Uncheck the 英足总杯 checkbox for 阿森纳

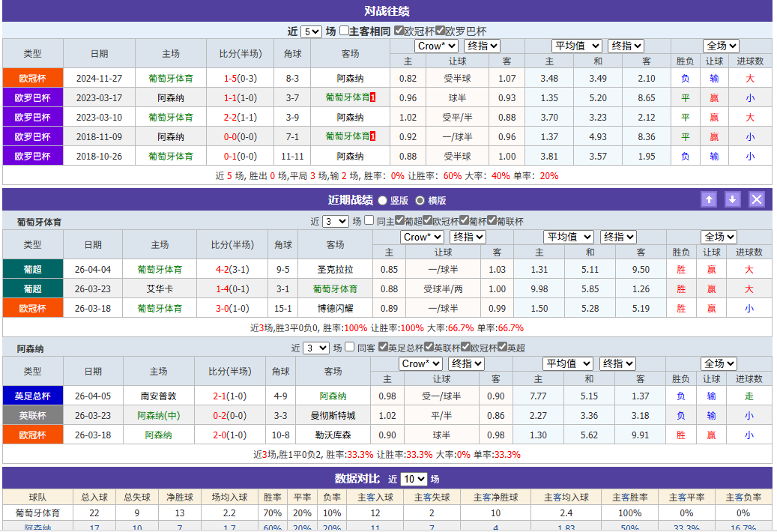point(382,347)
